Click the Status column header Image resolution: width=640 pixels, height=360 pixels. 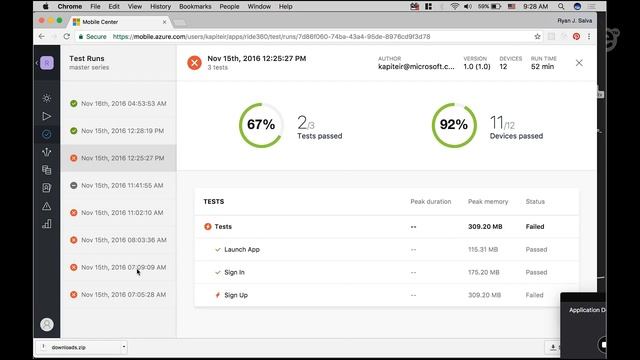click(x=535, y=202)
